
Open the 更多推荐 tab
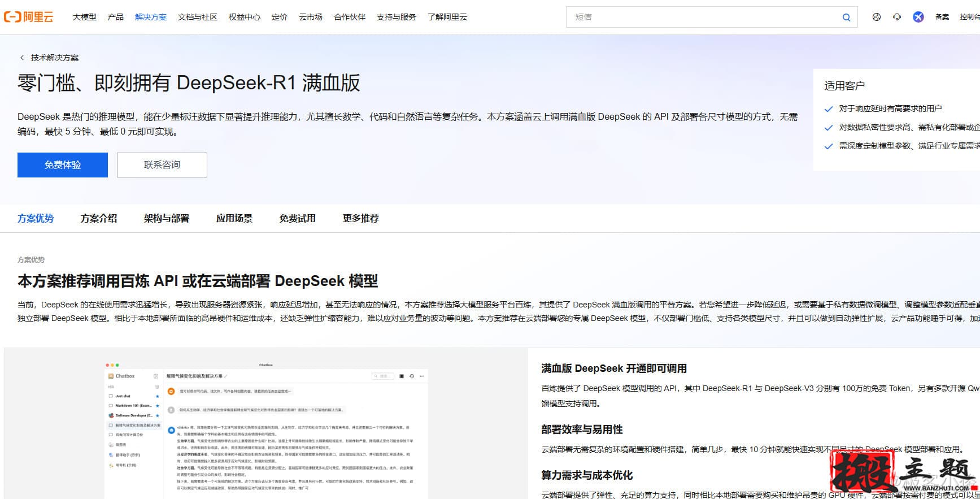click(x=361, y=218)
